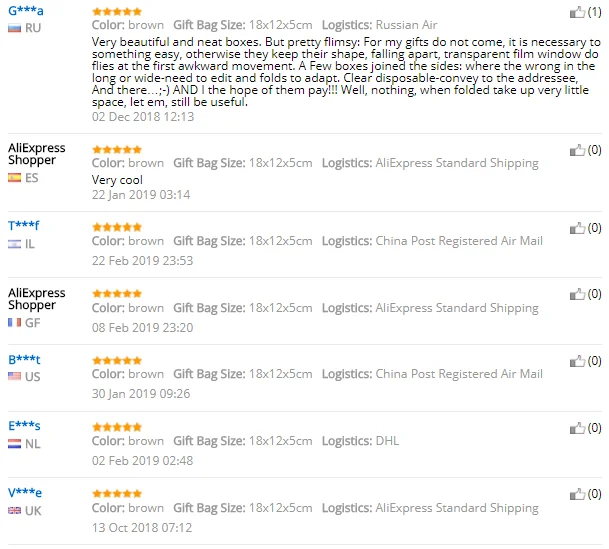
Task: Upvote the GF AliExpress Shopper review
Action: (x=577, y=296)
